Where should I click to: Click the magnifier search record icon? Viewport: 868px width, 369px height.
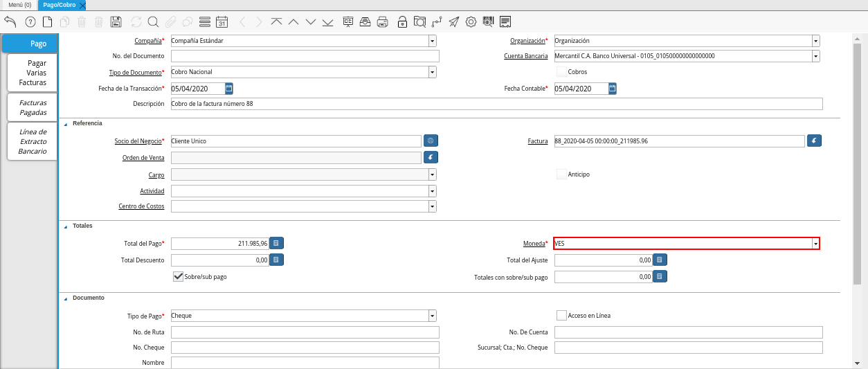(x=153, y=21)
